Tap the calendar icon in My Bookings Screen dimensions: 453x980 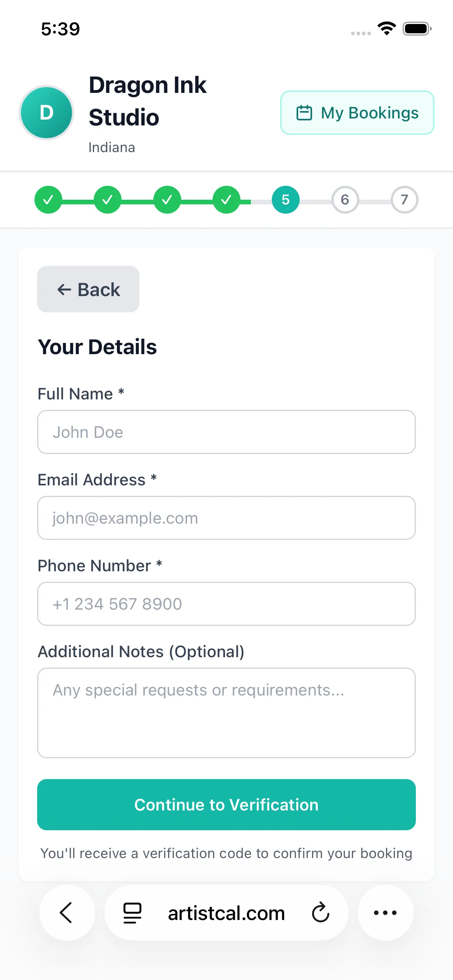(305, 113)
